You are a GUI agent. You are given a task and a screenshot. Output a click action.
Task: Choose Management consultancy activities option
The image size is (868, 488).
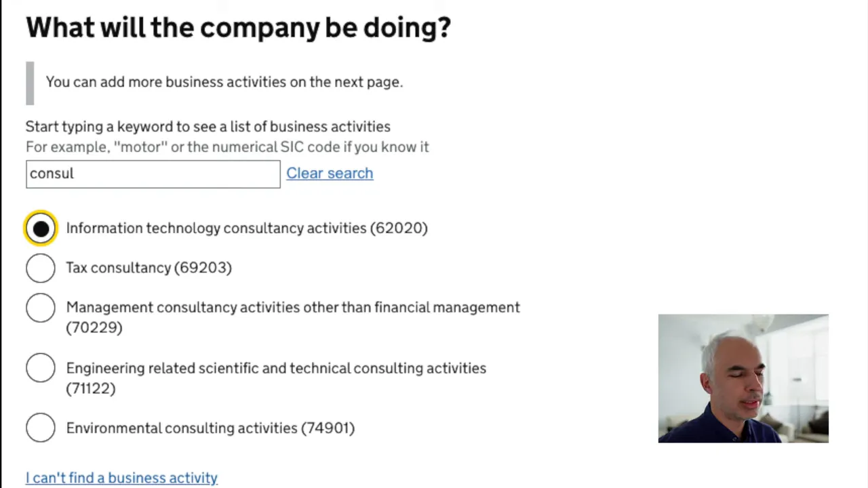[x=40, y=307]
